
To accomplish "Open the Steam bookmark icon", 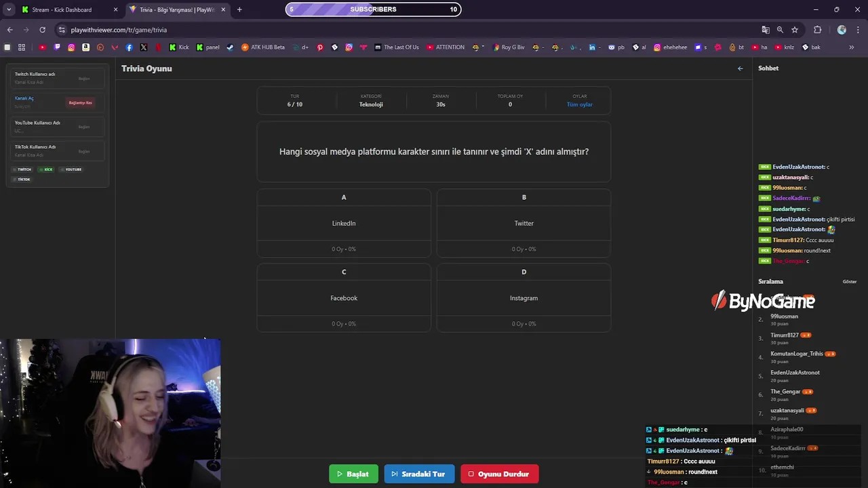I will pyautogui.click(x=230, y=47).
